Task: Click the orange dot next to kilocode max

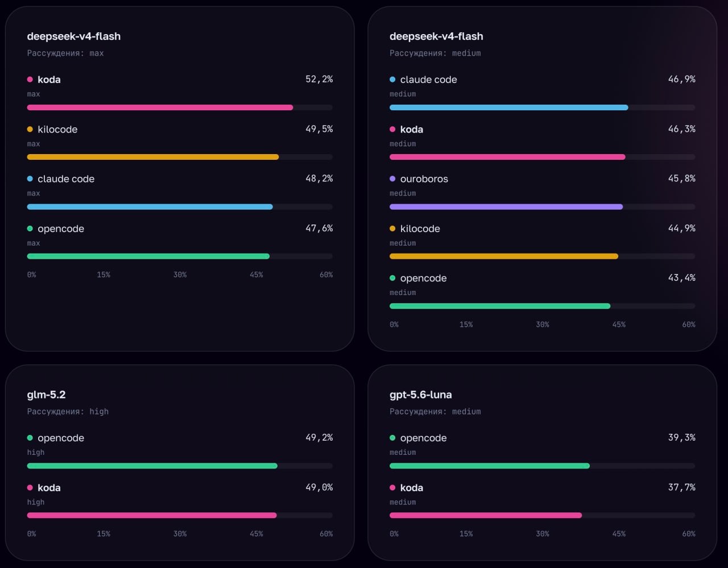Action: (x=30, y=130)
